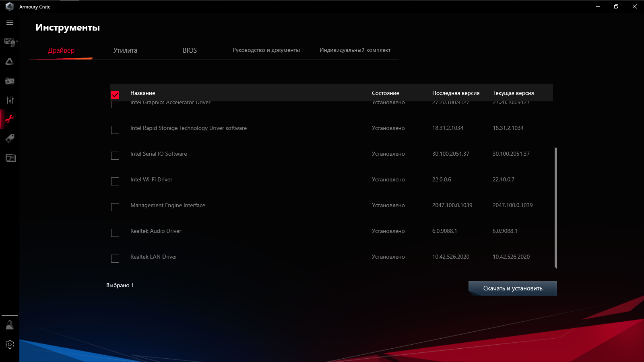This screenshot has width=644, height=362.
Task: Select the Tools wrench icon
Action: pos(10,119)
